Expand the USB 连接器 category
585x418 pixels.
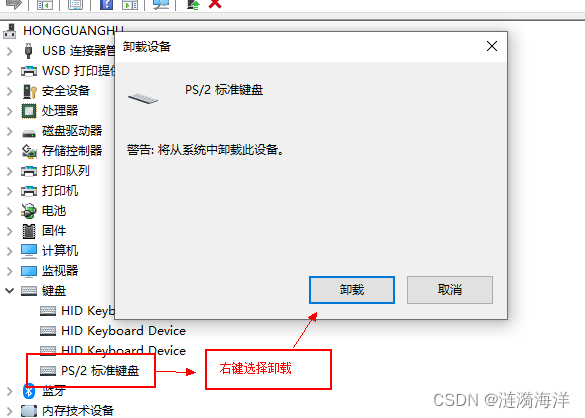[x=10, y=51]
